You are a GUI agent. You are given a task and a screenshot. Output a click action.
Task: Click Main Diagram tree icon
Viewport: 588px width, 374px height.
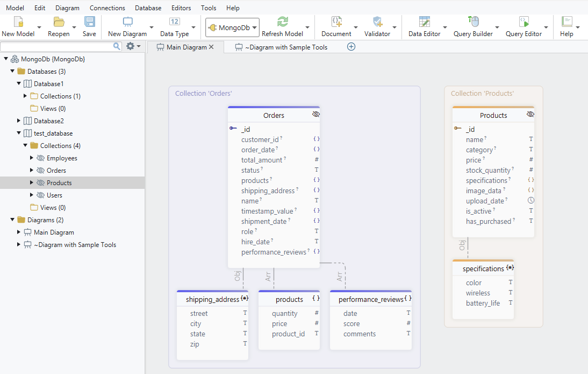click(x=27, y=232)
